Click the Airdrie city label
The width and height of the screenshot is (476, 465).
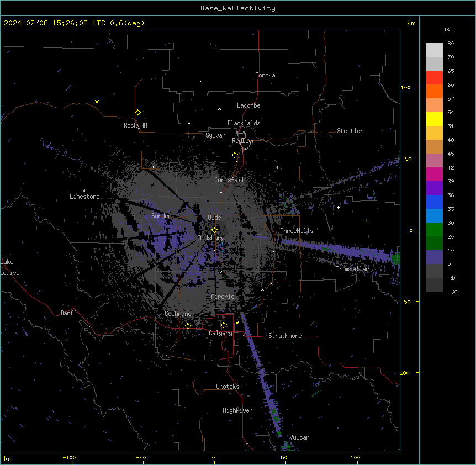click(223, 297)
